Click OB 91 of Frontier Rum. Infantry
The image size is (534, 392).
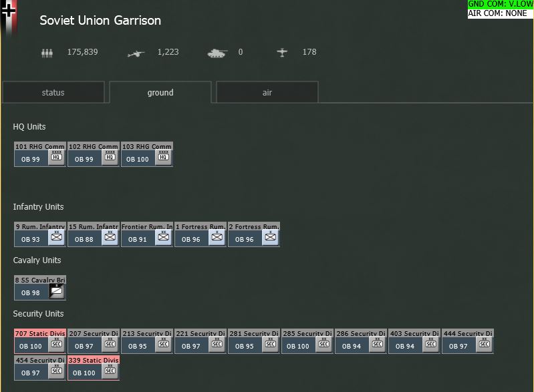[x=138, y=239]
